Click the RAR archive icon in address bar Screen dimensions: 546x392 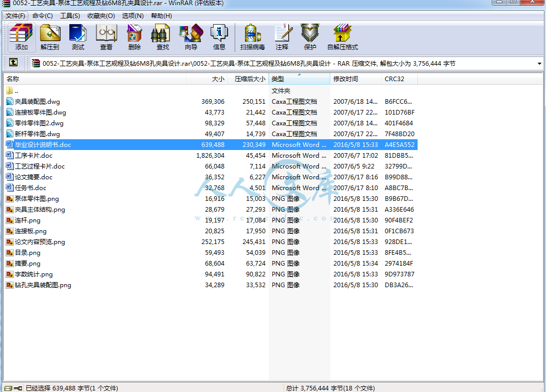coord(35,63)
